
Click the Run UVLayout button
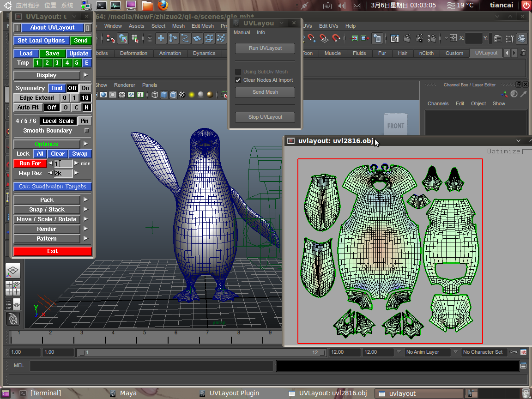point(265,48)
